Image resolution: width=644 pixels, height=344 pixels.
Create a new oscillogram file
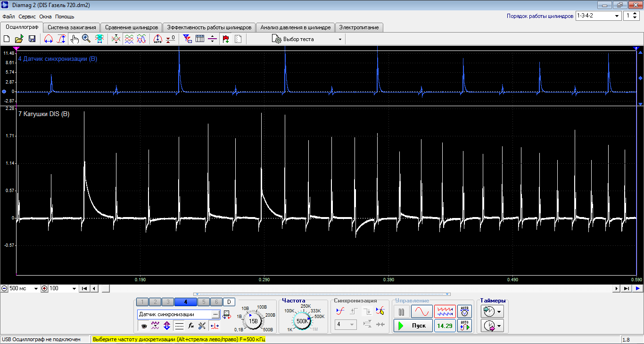click(x=7, y=39)
